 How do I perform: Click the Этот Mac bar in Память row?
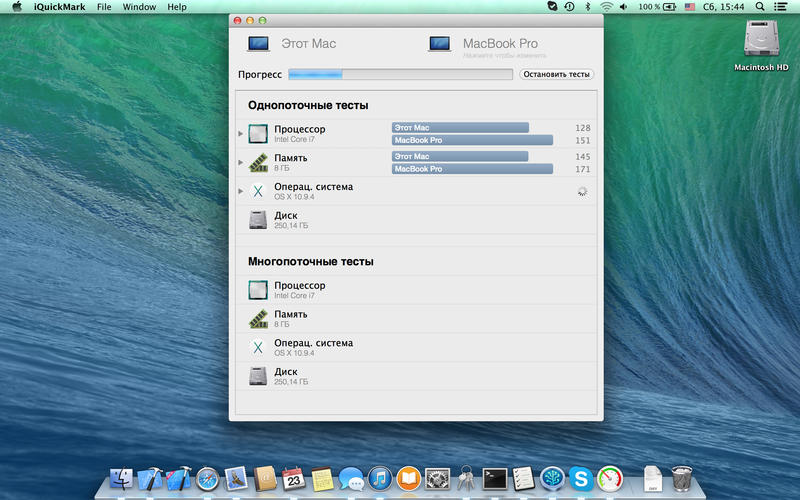coord(460,156)
